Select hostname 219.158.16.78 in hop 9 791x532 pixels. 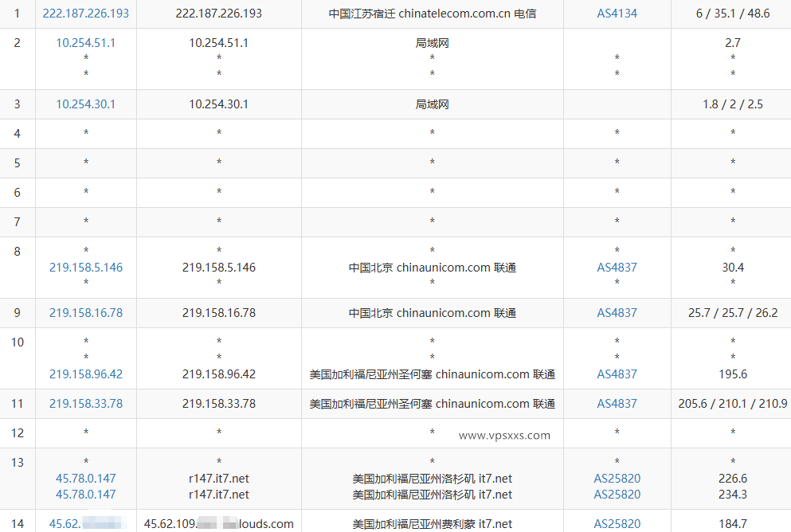219,313
